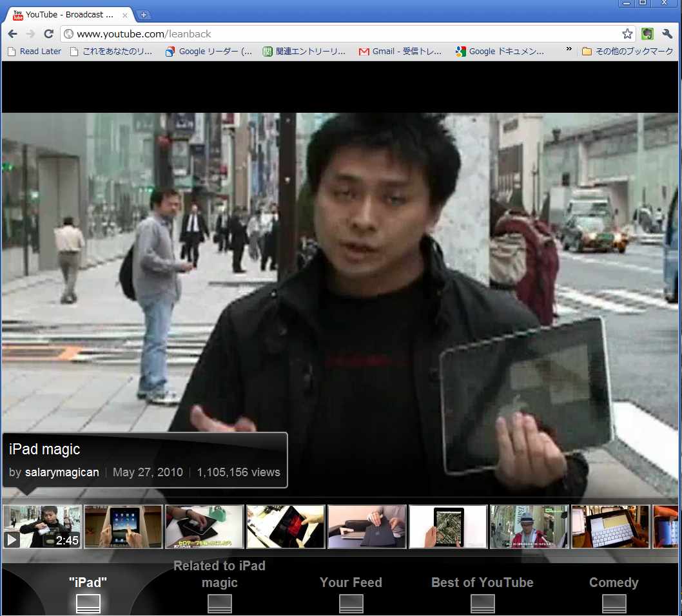Select the red-screen iPad thumbnail
The height and width of the screenshot is (616, 682).
(286, 526)
